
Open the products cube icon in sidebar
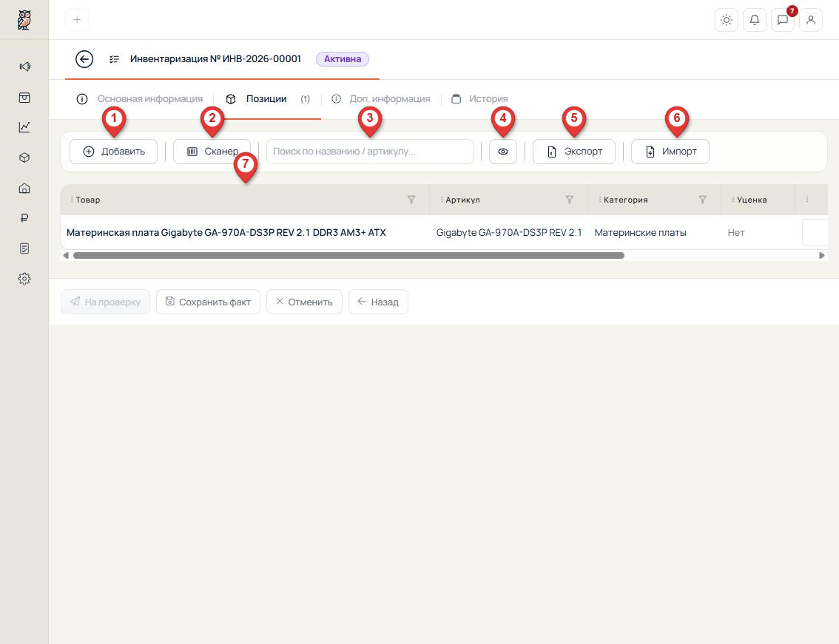click(x=24, y=157)
